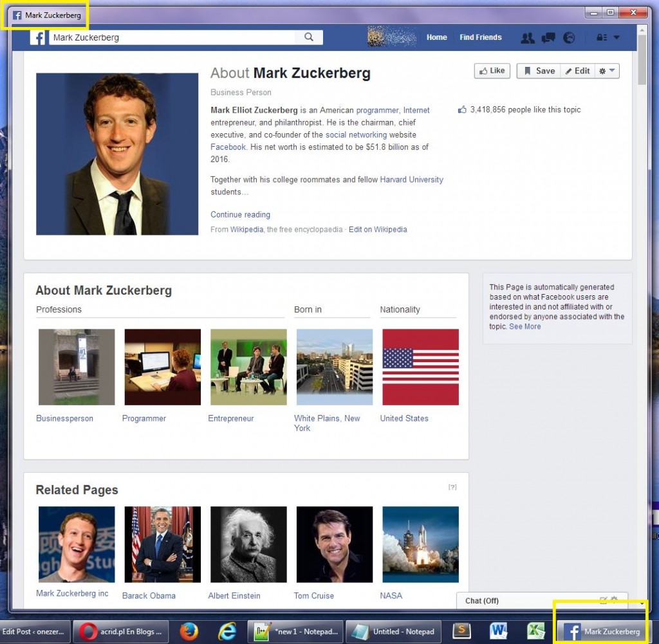Viewport: 659px width, 644px height.
Task: Launch Firefox from the taskbar
Action: pos(189,632)
